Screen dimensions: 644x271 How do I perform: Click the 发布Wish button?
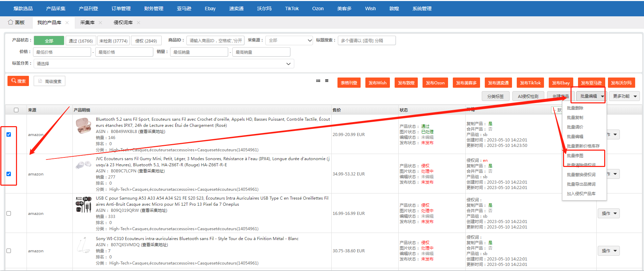[x=378, y=83]
